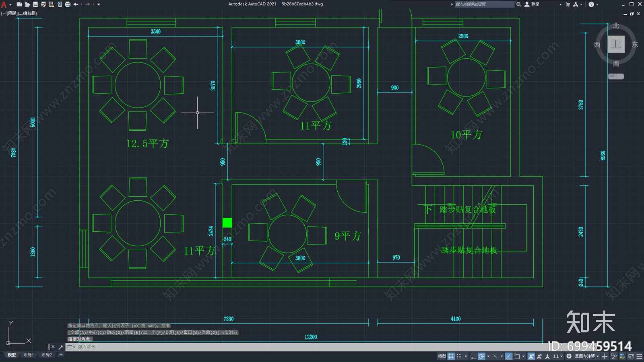Image resolution: width=644 pixels, height=362 pixels.
Task: Click the Undo arrow icon
Action: [76, 4]
